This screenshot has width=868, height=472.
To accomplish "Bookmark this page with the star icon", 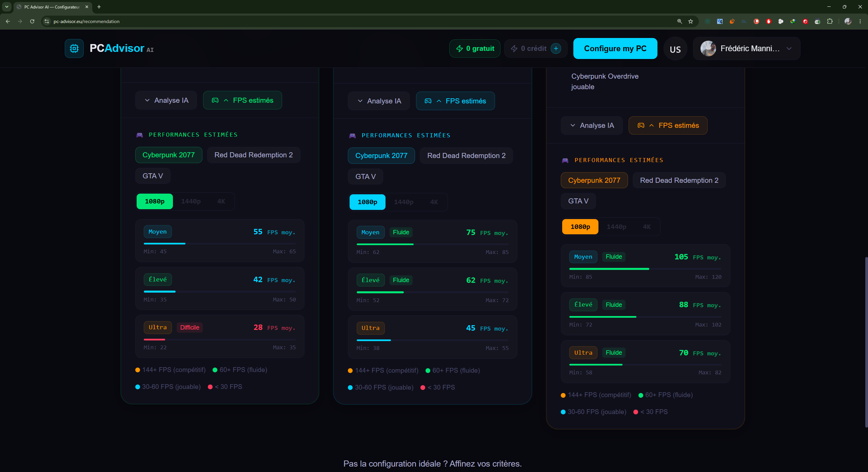I will pos(691,21).
